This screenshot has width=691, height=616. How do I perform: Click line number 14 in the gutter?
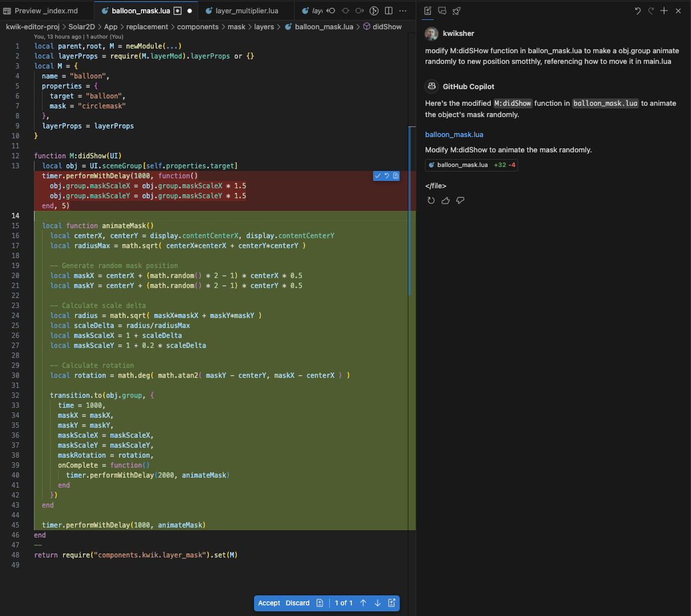(15, 216)
